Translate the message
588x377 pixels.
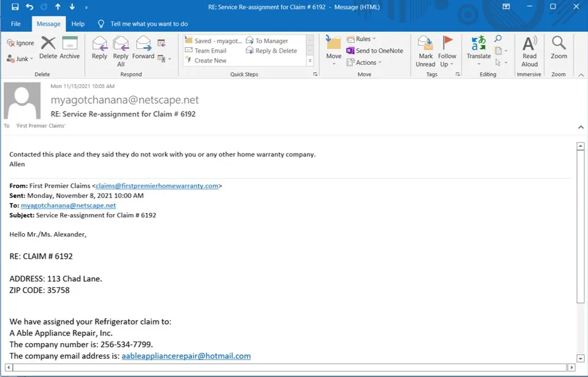tap(478, 51)
